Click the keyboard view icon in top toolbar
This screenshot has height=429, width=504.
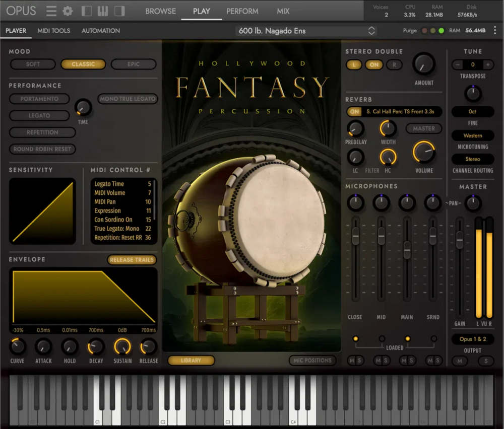(x=102, y=11)
